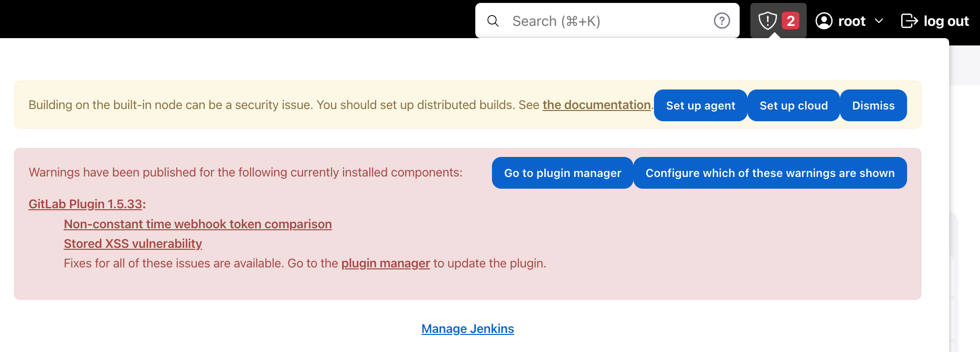Open the GitLab Plugin 1.5.33 link

coord(85,204)
